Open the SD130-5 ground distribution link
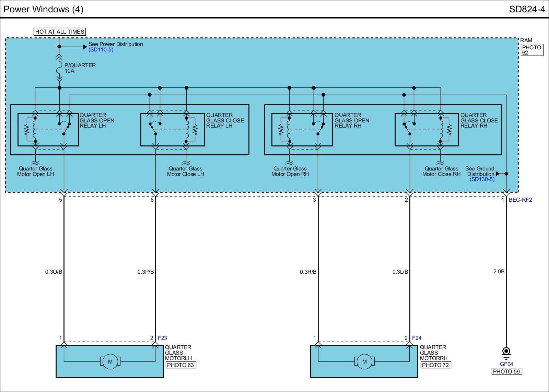The height and width of the screenshot is (392, 549). coord(482,179)
